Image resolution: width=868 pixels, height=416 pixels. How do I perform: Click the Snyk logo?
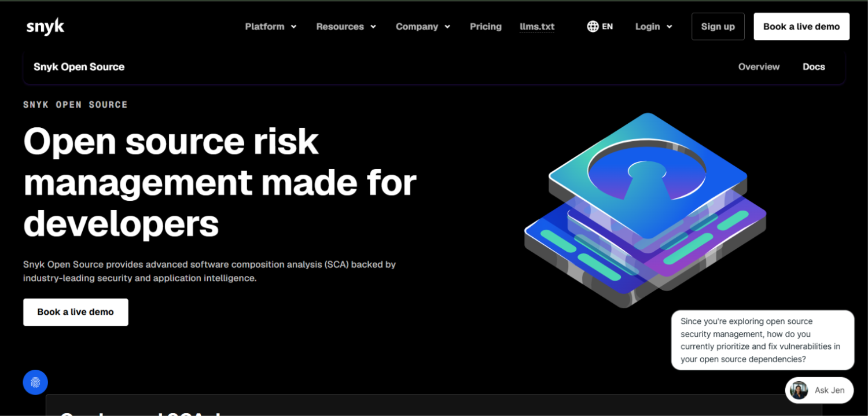coord(45,27)
